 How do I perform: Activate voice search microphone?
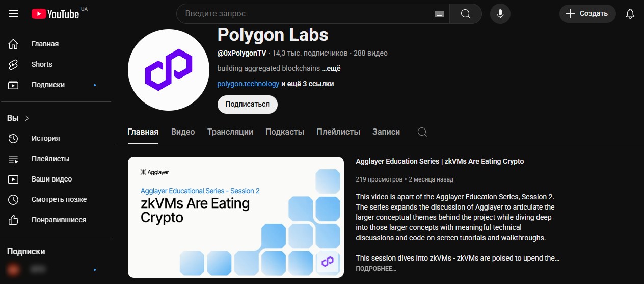[x=500, y=14]
